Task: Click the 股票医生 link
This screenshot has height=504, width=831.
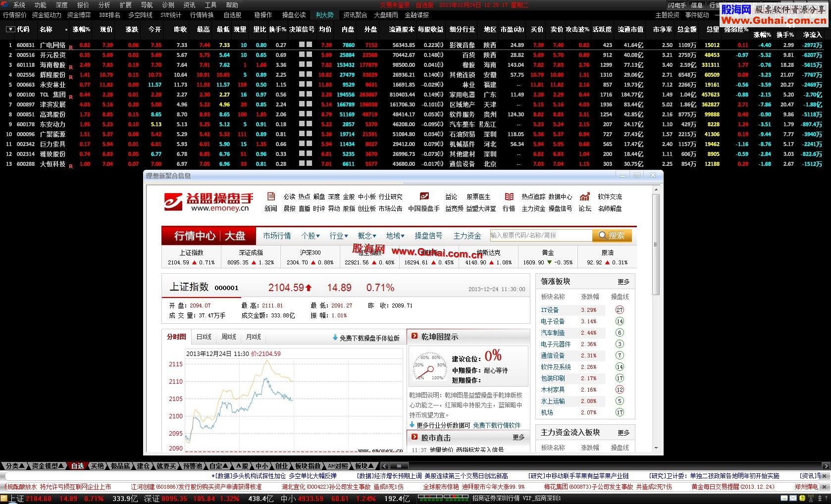Action: tap(478, 197)
